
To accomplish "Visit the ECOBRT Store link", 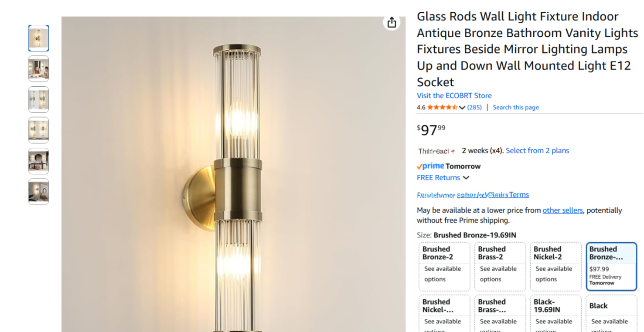I will click(454, 95).
